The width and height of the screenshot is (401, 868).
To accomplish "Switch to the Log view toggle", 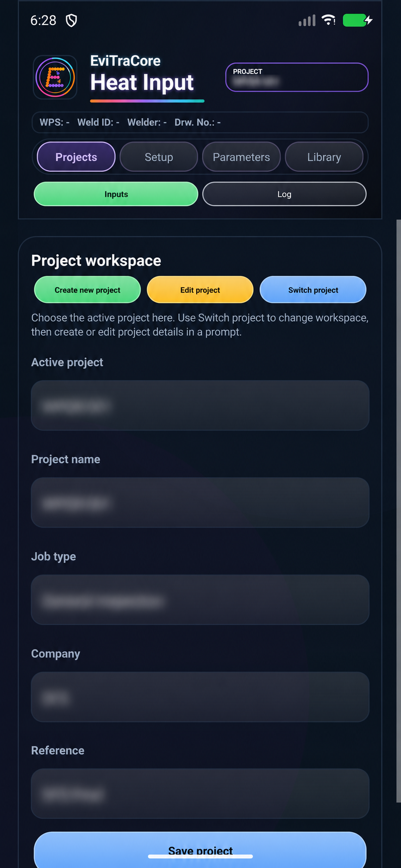I will tap(284, 194).
